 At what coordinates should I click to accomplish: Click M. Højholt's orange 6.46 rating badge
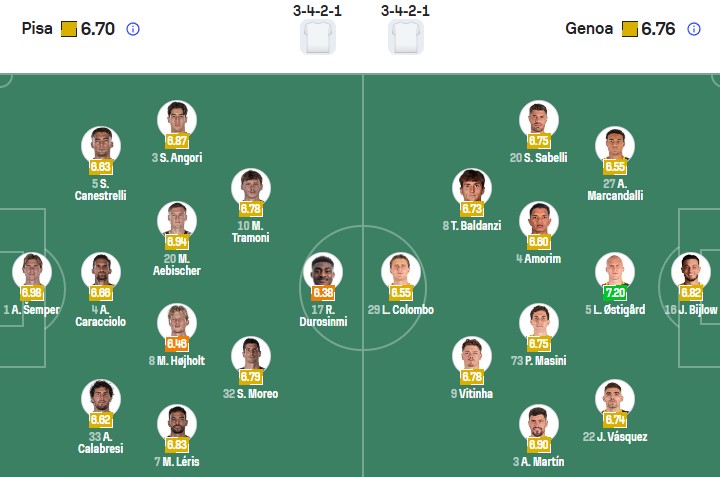click(176, 343)
